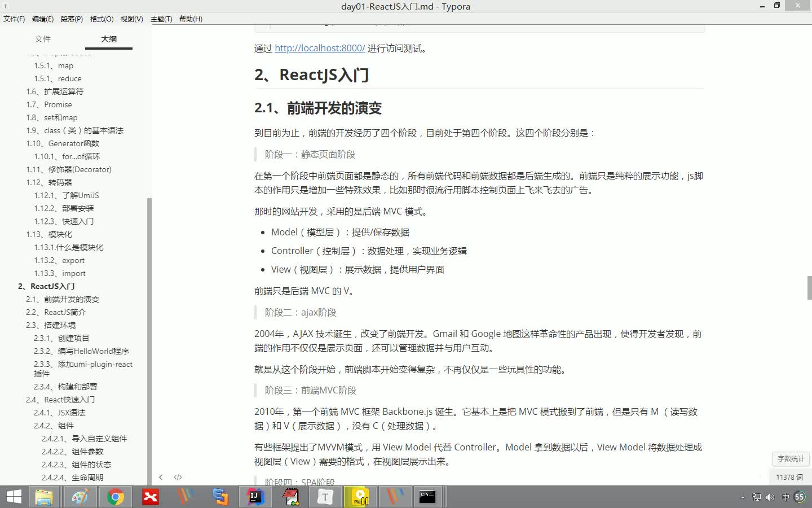Jump to outline item 1.5.1、reduce

[58, 78]
